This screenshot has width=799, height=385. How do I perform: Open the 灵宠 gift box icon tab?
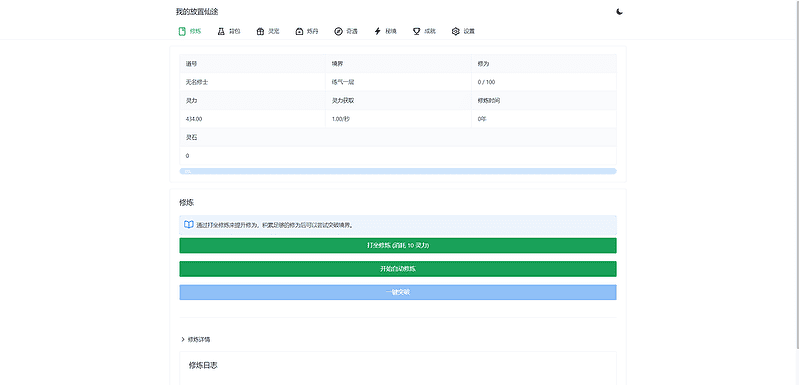[x=260, y=31]
